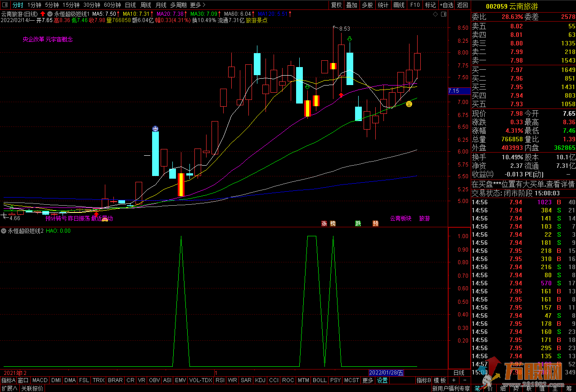576x392 pixels.
Task: Click the diamond icon at chart top right
Action: [x=435, y=14]
